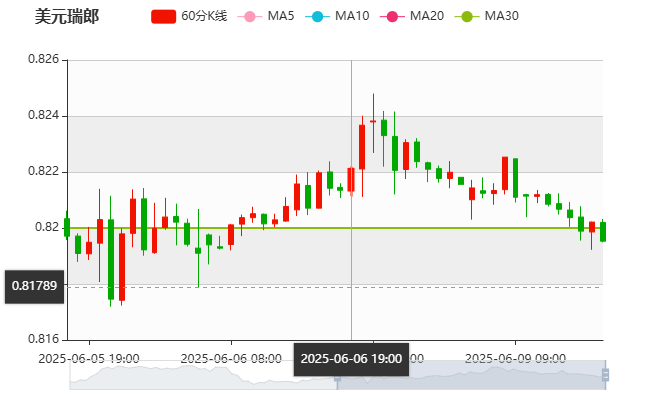This screenshot has height=400, width=670.
Task: Toggle the MA10 legend line
Action: pos(337,16)
